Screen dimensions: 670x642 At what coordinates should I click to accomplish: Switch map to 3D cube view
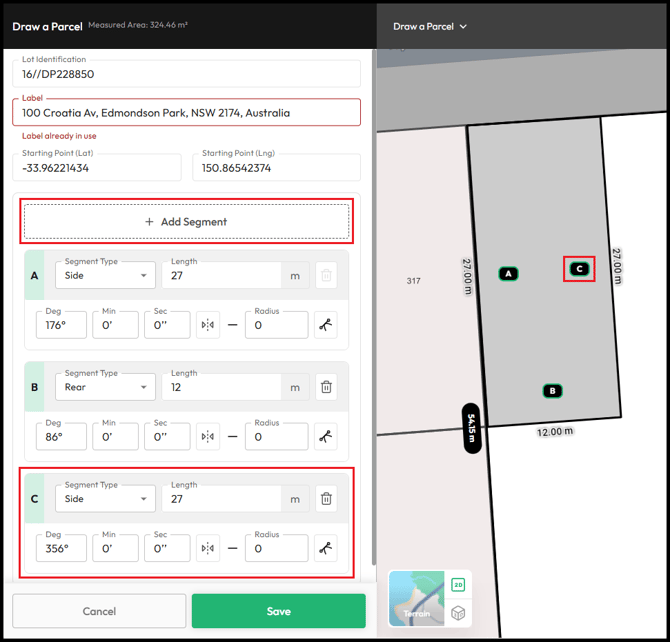point(458,613)
